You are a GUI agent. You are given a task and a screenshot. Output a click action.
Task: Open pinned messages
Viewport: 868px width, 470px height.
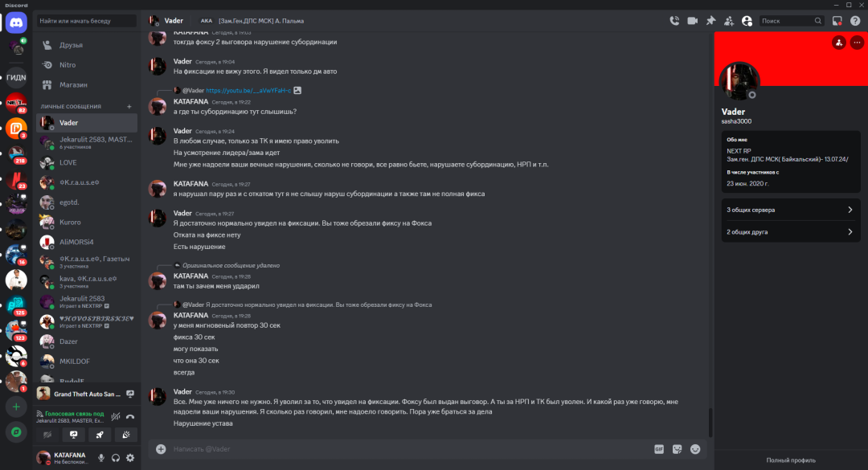pyautogui.click(x=710, y=21)
